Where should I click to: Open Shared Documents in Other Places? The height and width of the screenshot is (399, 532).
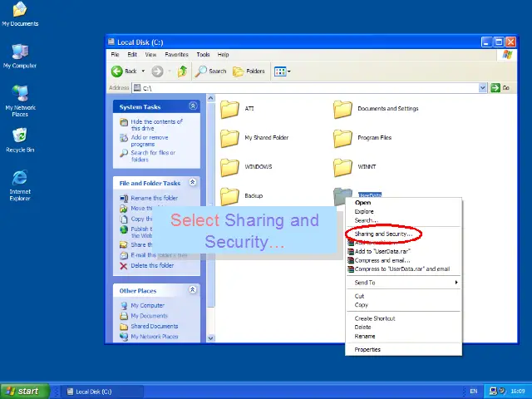pyautogui.click(x=155, y=326)
